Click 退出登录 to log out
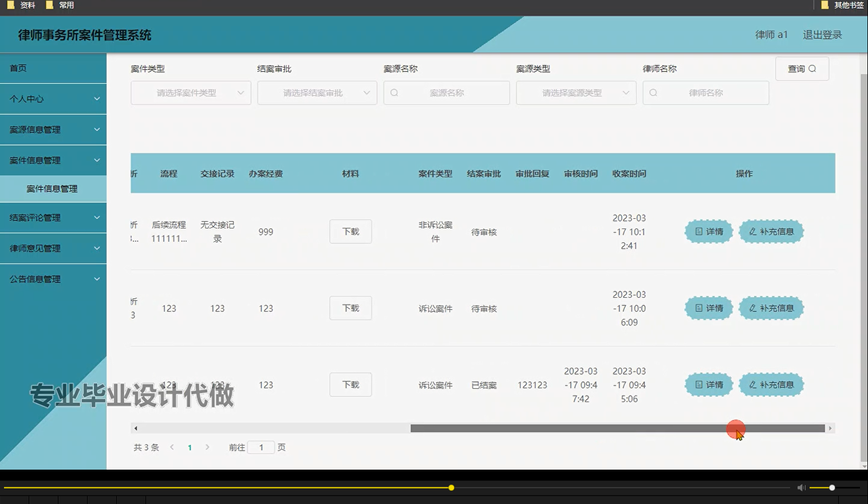Screen dimensions: 868x504 tap(822, 34)
